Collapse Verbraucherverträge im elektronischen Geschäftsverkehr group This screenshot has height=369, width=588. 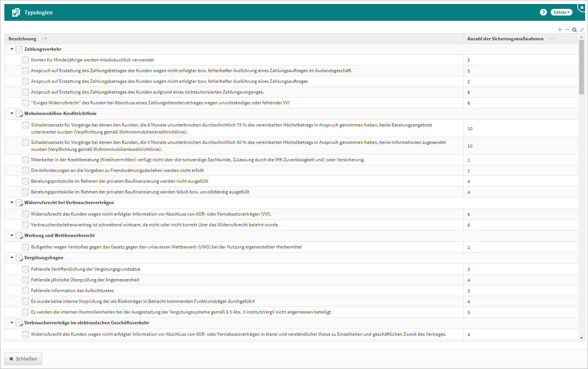pos(12,323)
